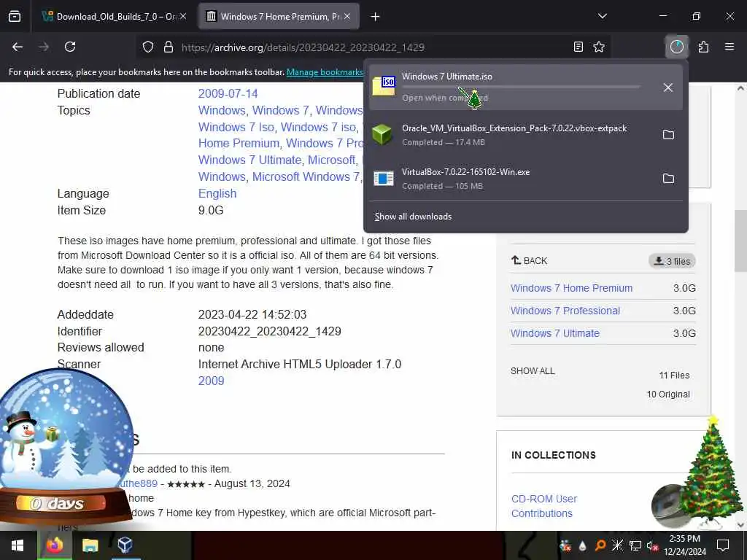747x560 pixels.
Task: Click the Manage bookmarks link
Action: pos(325,72)
